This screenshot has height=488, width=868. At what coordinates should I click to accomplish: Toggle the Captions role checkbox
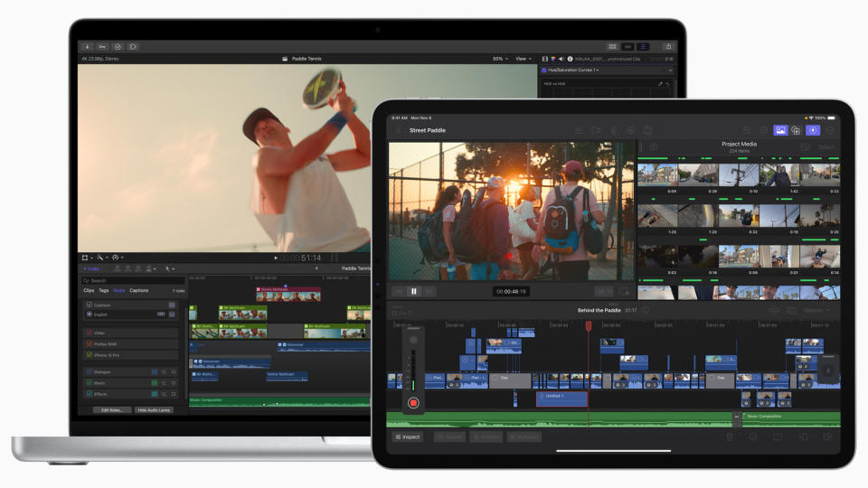click(x=90, y=305)
